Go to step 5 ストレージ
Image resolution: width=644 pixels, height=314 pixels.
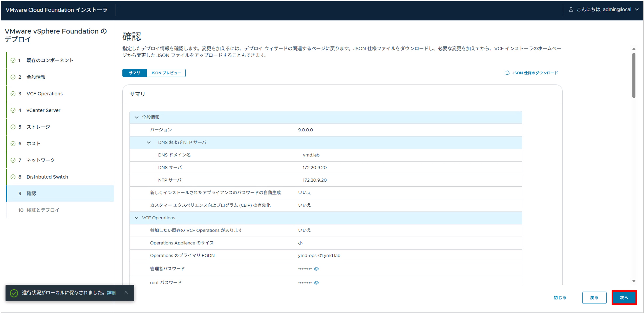(x=60, y=127)
